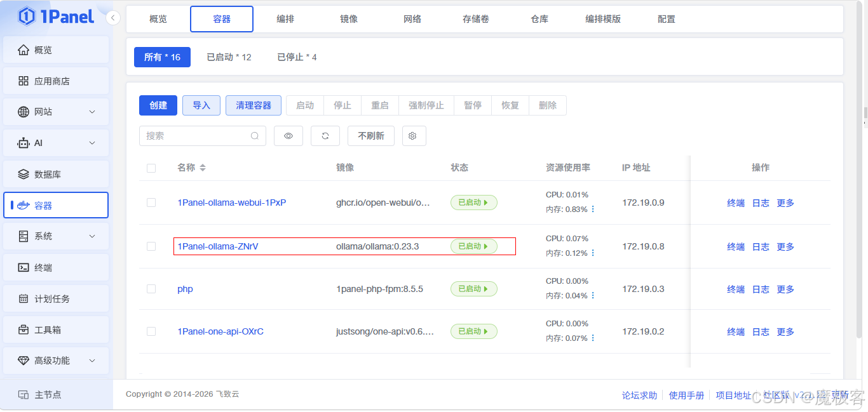This screenshot has width=868, height=412.
Task: Switch to the 编排 tab
Action: pos(285,19)
